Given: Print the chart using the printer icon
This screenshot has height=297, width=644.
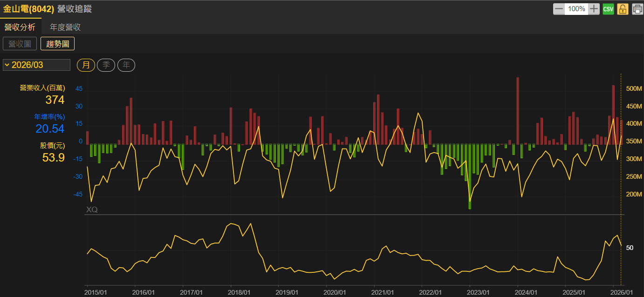Looking at the screenshot, I should [637, 9].
